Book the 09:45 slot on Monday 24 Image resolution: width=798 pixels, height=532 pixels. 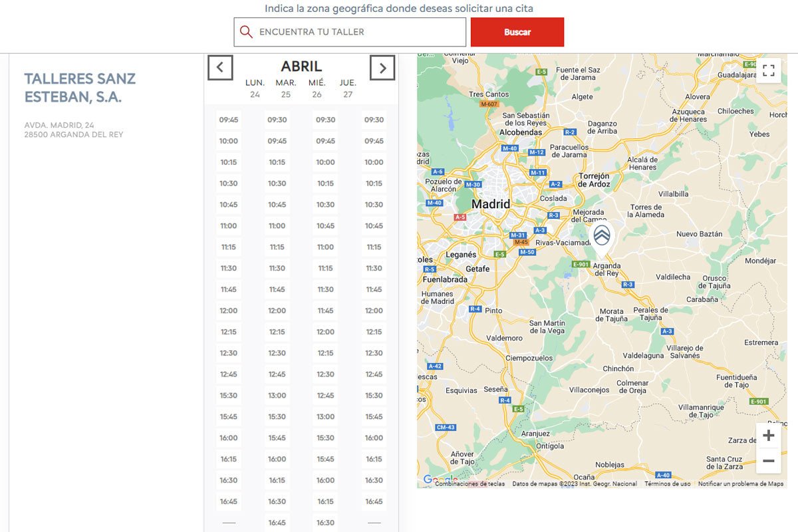pos(229,120)
